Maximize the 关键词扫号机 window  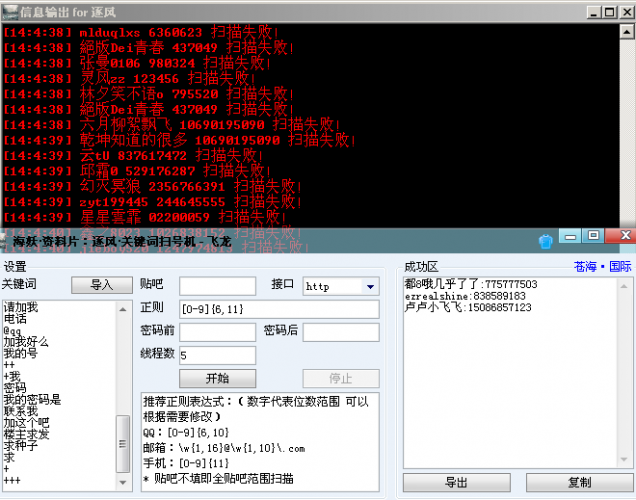pos(593,236)
